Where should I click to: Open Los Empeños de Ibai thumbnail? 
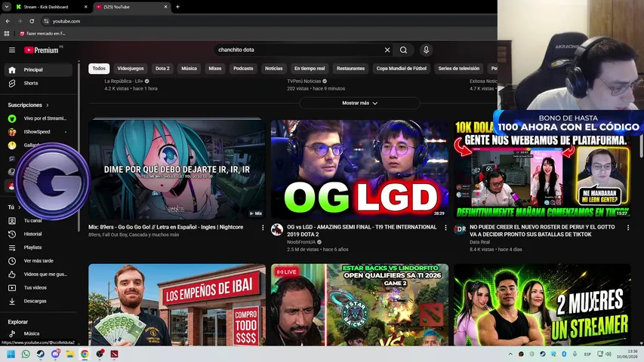(x=177, y=305)
